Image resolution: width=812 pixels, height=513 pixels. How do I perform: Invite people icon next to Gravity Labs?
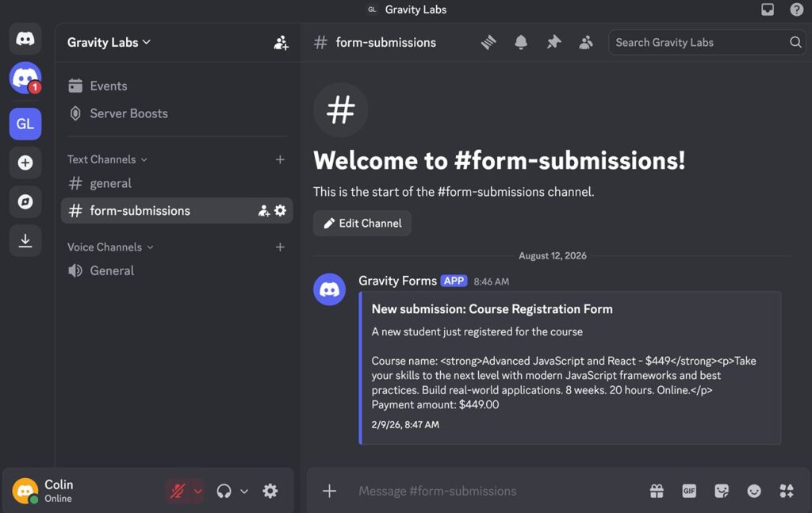coord(281,43)
